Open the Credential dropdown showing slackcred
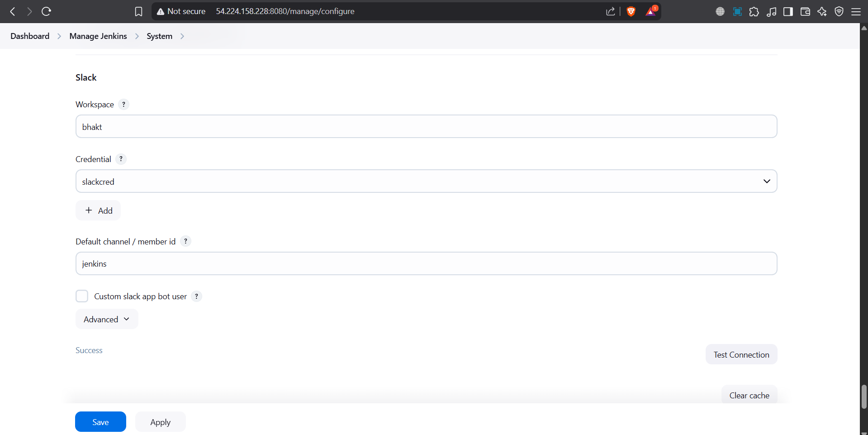The image size is (868, 435). 426,181
